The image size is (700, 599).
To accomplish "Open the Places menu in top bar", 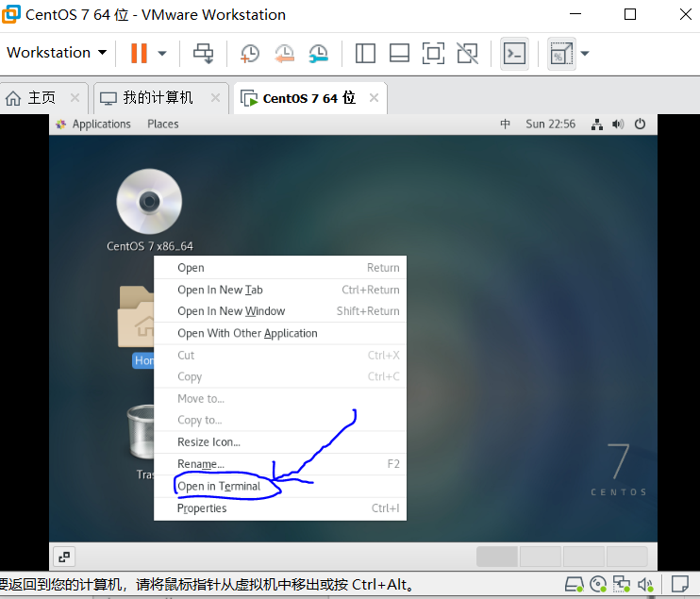I will point(163,125).
